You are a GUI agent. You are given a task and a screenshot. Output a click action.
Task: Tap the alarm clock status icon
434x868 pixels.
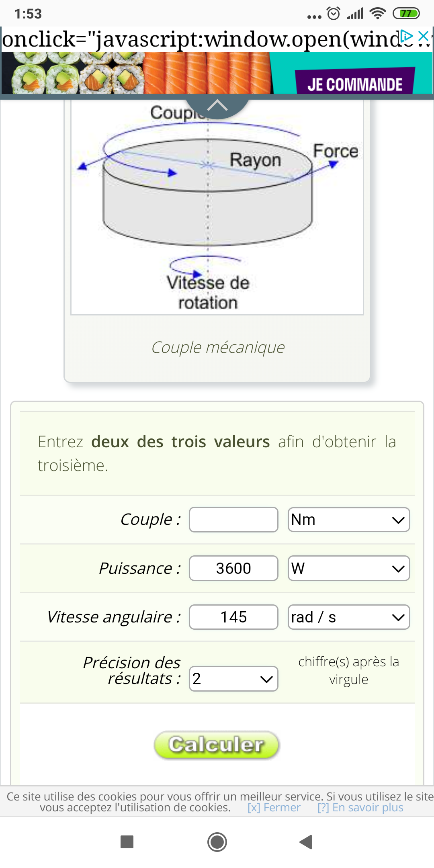(x=334, y=14)
